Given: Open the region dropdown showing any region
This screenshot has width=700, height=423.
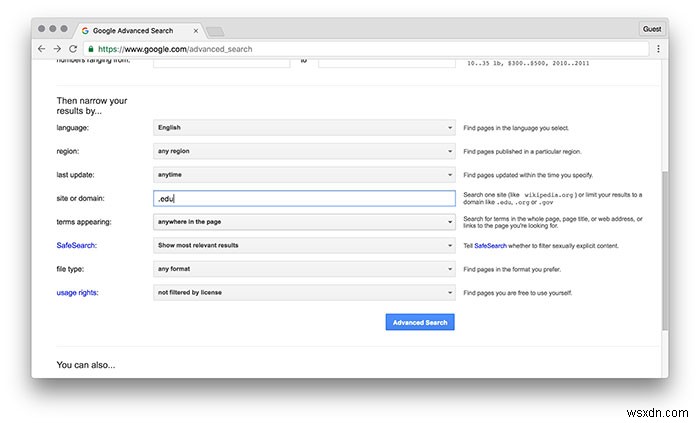Looking at the screenshot, I should [304, 151].
